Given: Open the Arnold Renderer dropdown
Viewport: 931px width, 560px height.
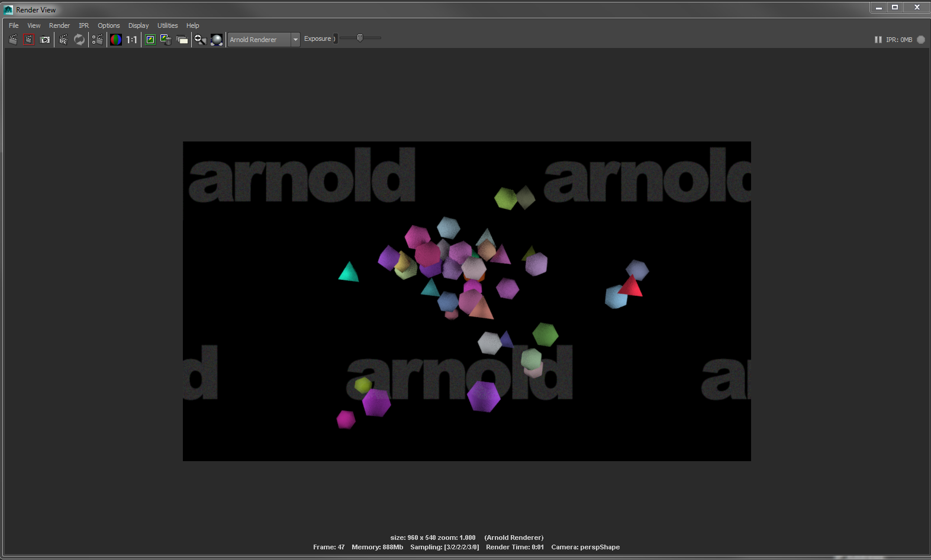Looking at the screenshot, I should tap(264, 40).
